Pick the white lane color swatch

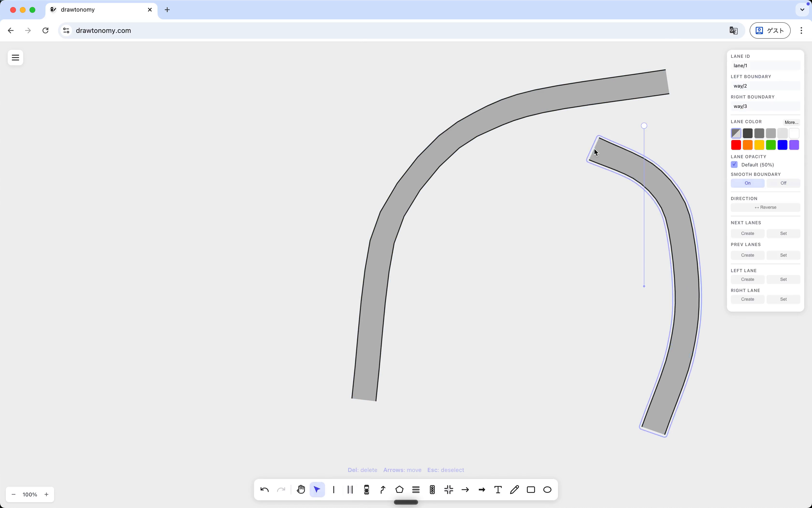click(x=794, y=133)
